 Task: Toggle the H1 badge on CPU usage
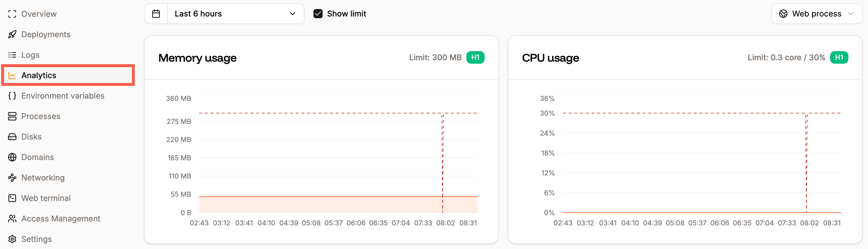pyautogui.click(x=839, y=57)
